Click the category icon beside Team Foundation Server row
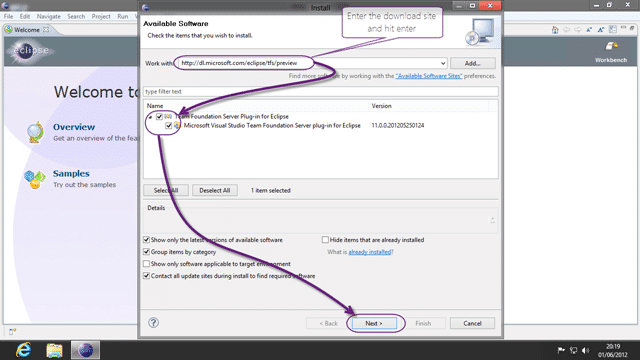 (x=168, y=116)
